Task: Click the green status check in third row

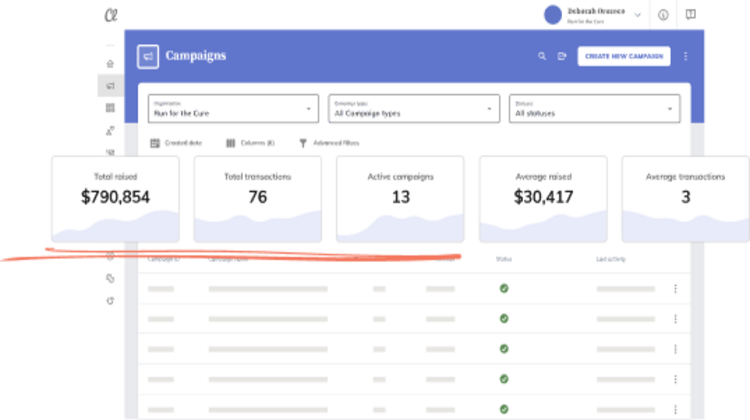Action: (504, 349)
